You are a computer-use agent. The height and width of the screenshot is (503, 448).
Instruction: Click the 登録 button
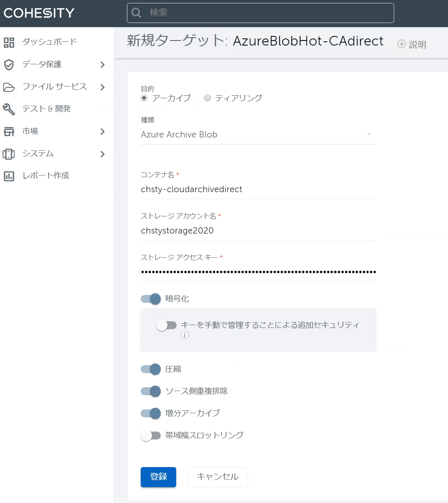pos(158,477)
